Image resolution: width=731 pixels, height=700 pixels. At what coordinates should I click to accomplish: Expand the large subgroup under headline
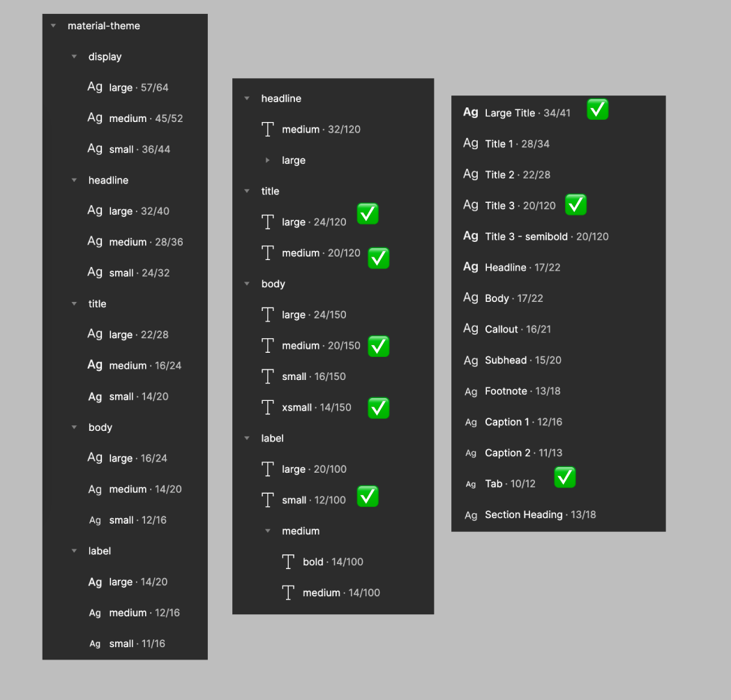pyautogui.click(x=268, y=160)
